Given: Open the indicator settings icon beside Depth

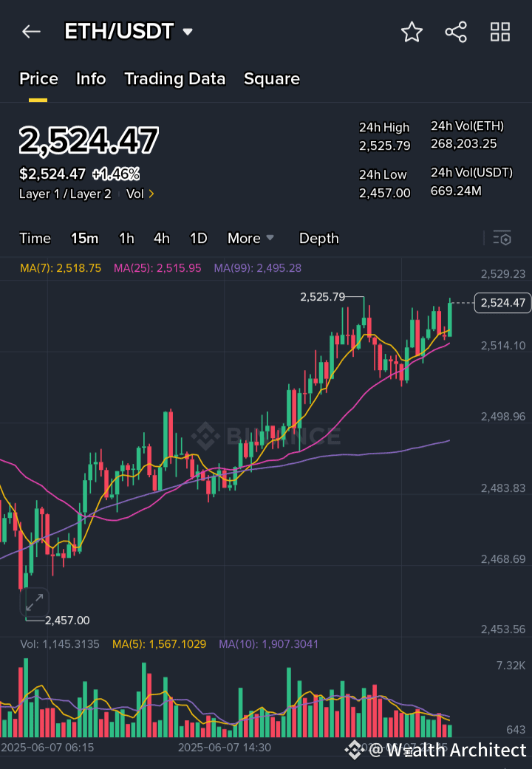Looking at the screenshot, I should tap(502, 238).
